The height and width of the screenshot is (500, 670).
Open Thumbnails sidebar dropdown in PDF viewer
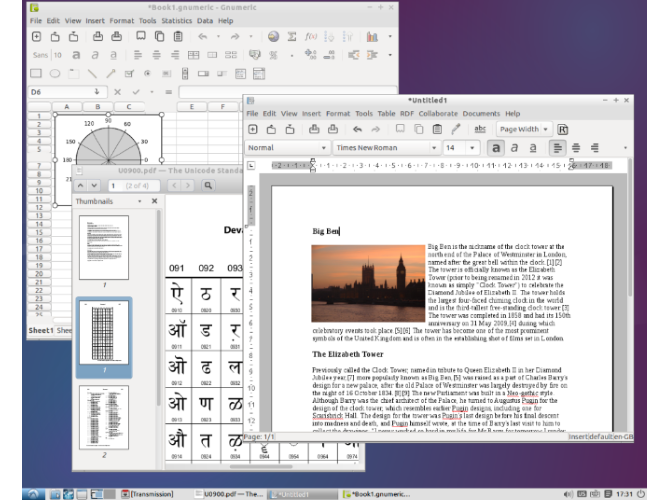point(140,201)
